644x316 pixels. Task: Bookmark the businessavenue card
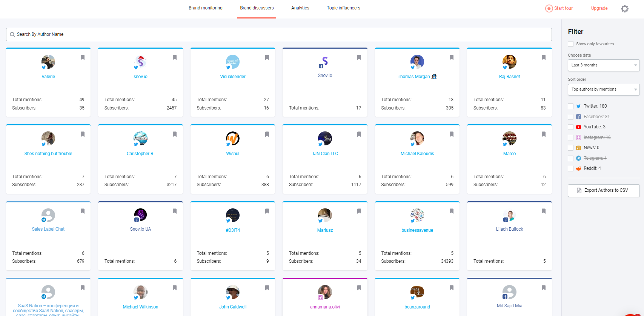coord(452,211)
